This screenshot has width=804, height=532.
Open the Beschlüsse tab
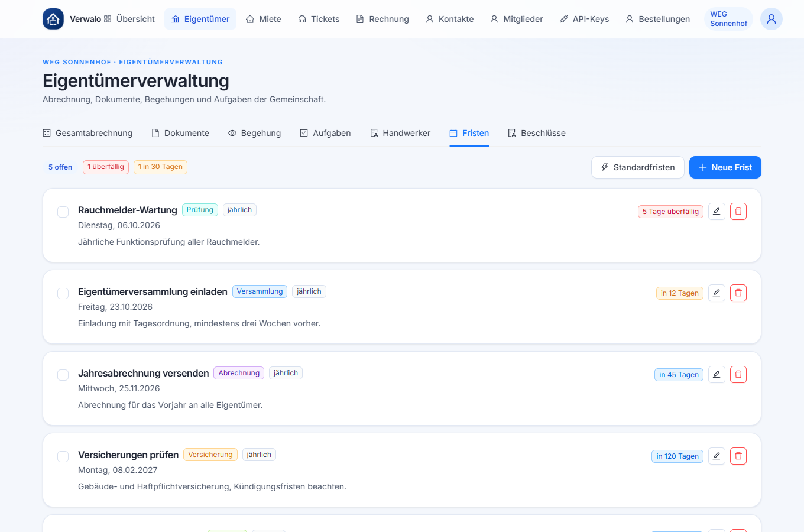click(x=537, y=133)
